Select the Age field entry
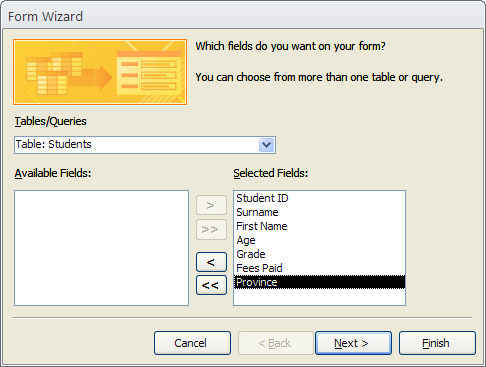This screenshot has width=486, height=367. 319,240
